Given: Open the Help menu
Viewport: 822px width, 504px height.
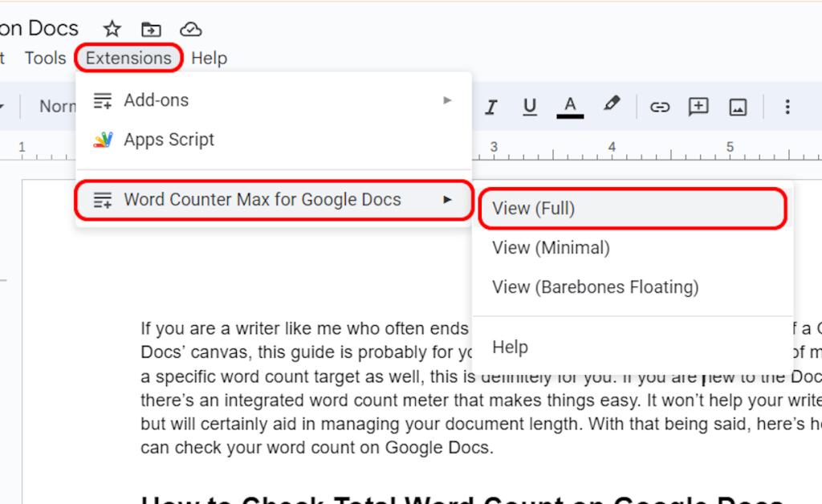Looking at the screenshot, I should 210,57.
